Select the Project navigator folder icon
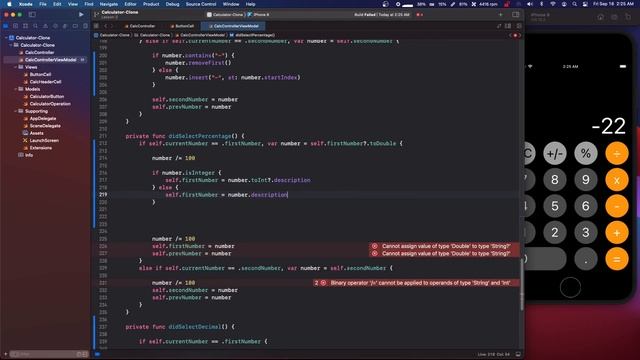The image size is (640, 360). [x=6, y=26]
